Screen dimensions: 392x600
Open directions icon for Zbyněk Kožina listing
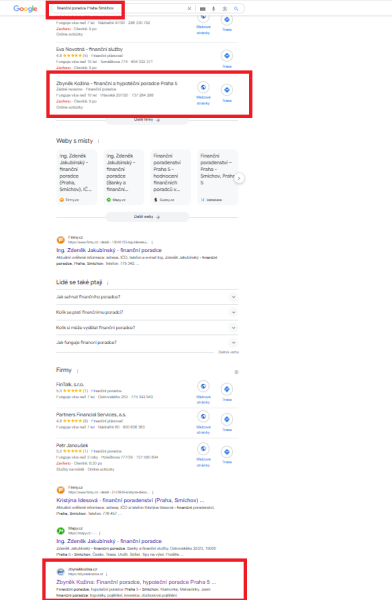click(227, 90)
